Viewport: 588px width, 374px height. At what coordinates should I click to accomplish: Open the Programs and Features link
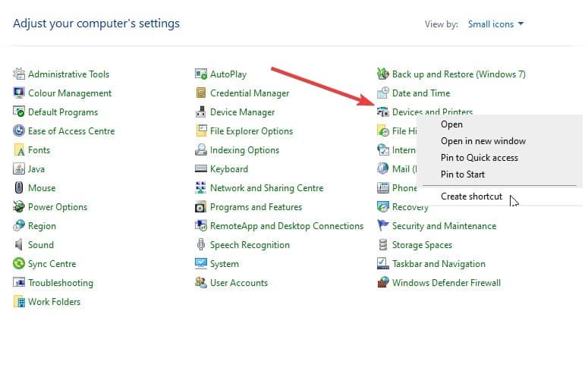click(256, 206)
